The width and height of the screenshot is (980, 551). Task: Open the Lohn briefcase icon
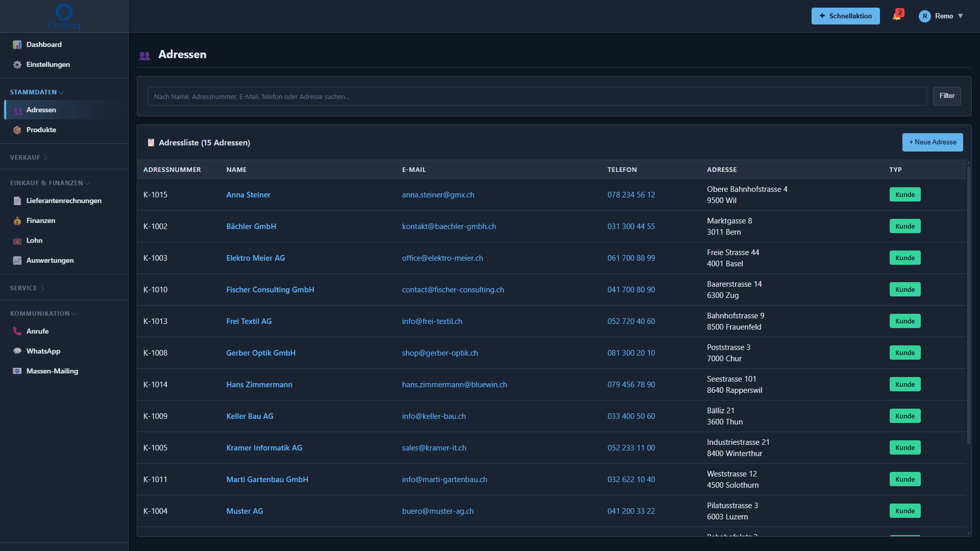17,241
